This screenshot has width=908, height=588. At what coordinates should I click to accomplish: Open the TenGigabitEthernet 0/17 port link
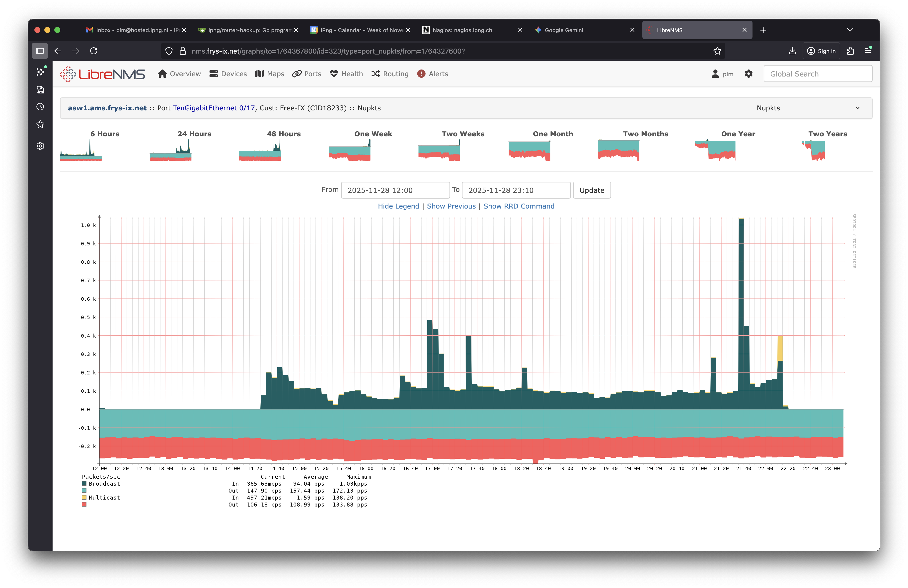[x=214, y=108]
